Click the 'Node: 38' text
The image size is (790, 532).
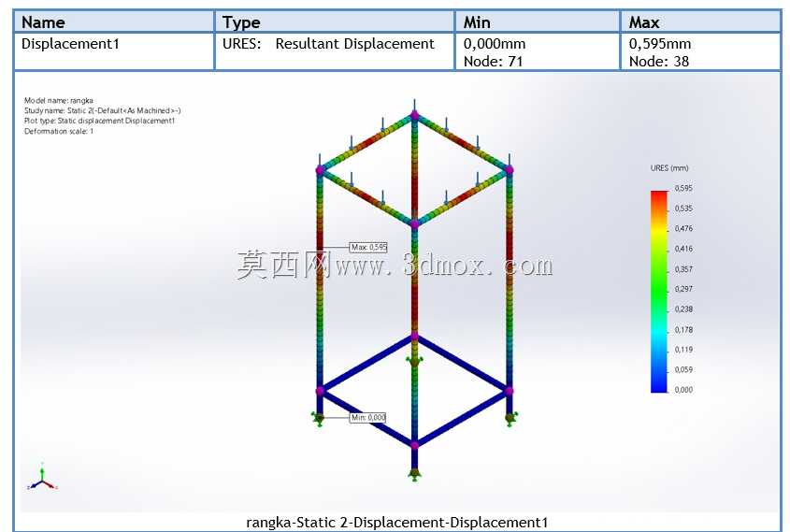[658, 62]
